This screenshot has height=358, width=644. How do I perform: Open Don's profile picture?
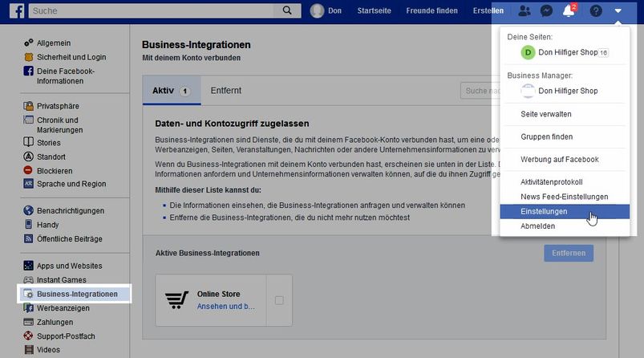point(317,10)
